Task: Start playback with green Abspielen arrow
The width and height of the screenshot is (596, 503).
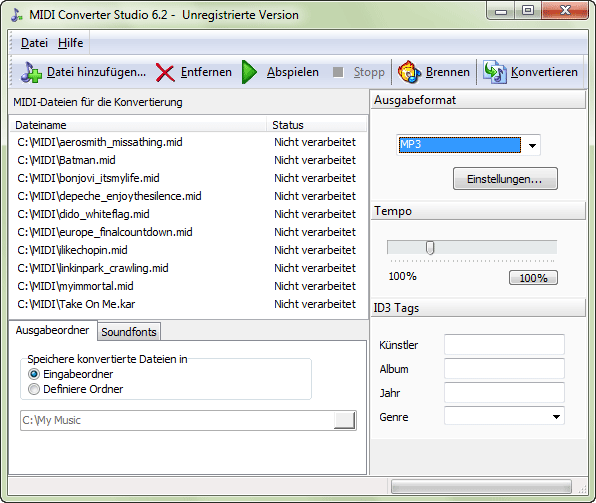Action: [249, 72]
